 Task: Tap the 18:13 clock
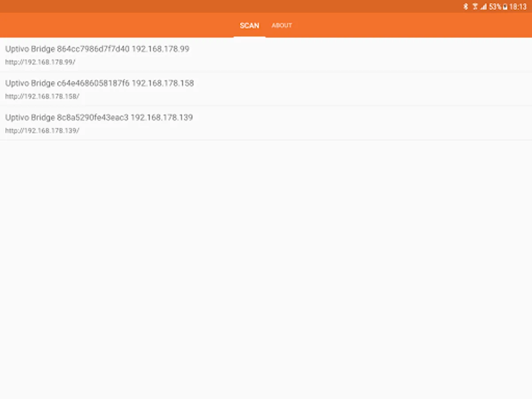518,7
